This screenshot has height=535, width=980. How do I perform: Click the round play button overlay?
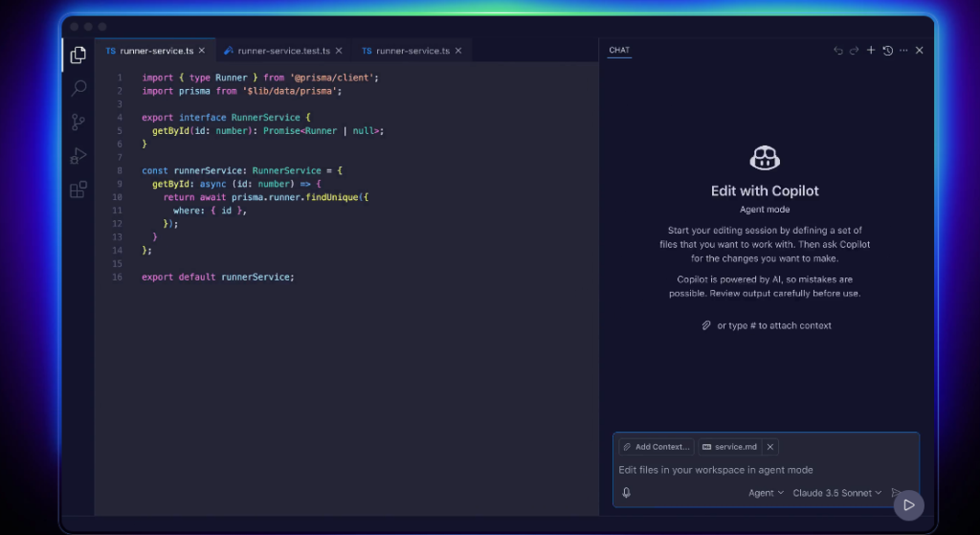[x=909, y=505]
